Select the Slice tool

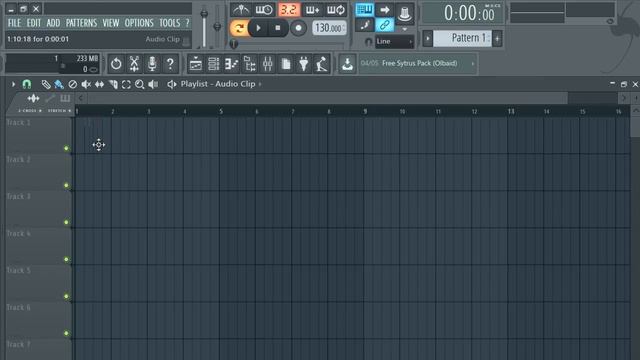113,84
